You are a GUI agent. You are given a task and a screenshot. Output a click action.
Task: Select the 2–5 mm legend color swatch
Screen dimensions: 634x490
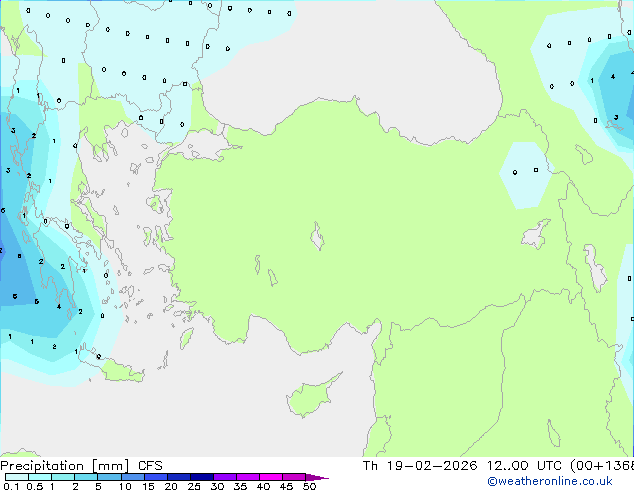click(x=86, y=477)
